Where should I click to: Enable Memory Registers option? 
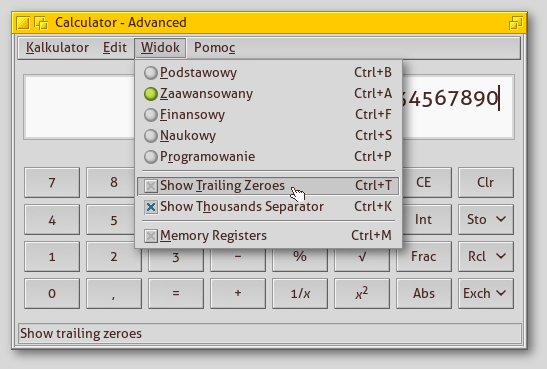point(151,236)
